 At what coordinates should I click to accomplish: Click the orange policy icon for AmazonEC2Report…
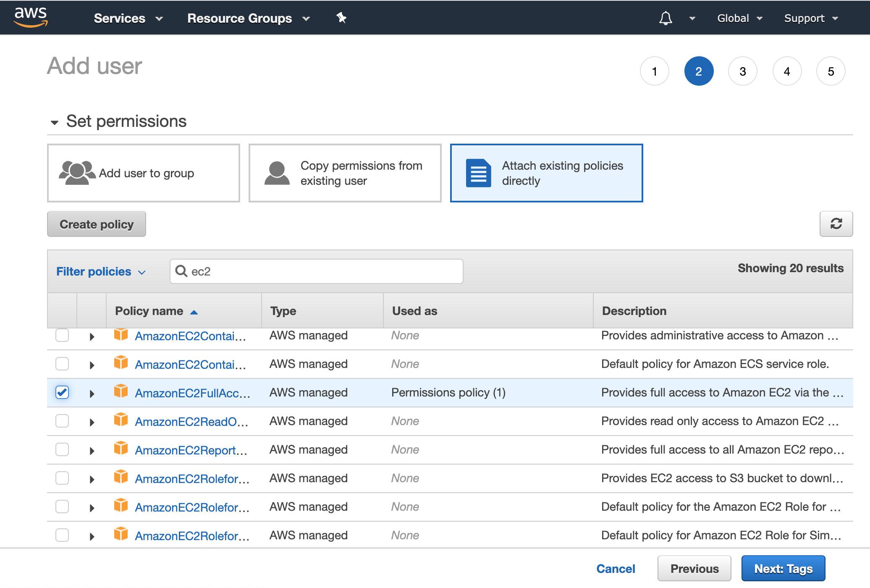pos(121,448)
